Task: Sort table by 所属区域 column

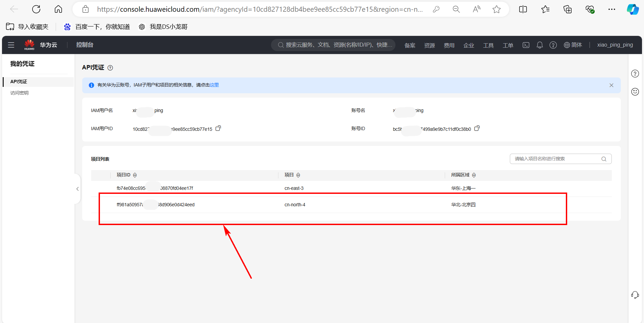Action: click(x=474, y=175)
